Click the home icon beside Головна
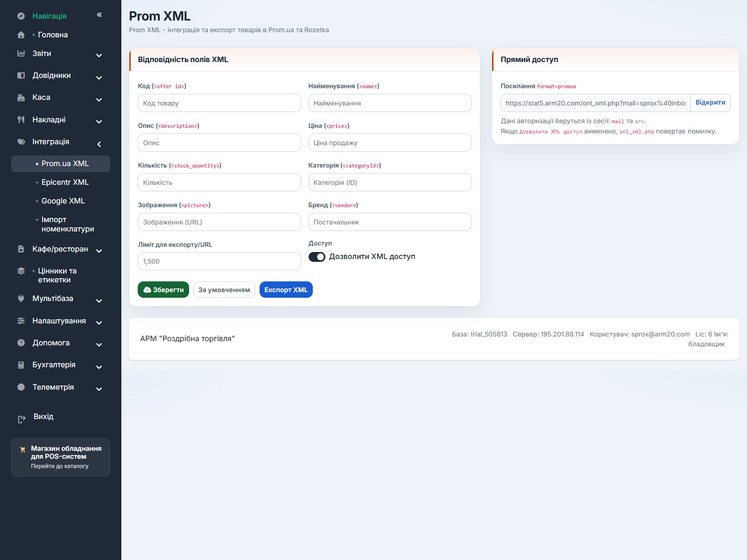 21,35
